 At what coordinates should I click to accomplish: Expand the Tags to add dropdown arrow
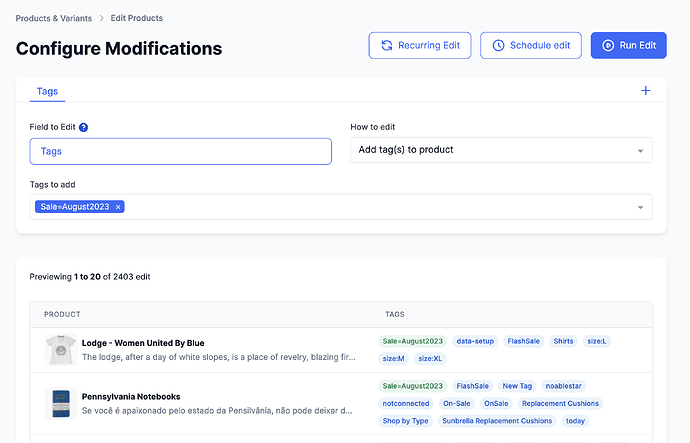(x=640, y=207)
